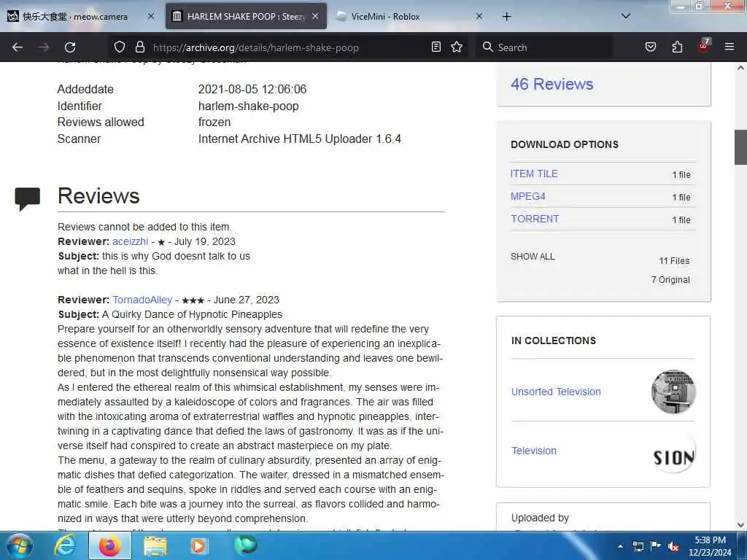The image size is (747, 560).
Task: Launch Internet Explorer from the taskbar
Action: (x=64, y=545)
